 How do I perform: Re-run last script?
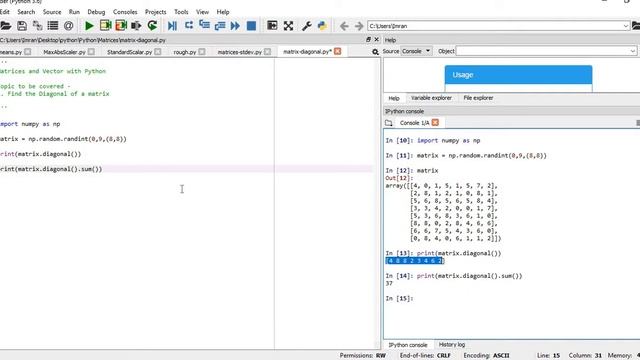(x=152, y=26)
